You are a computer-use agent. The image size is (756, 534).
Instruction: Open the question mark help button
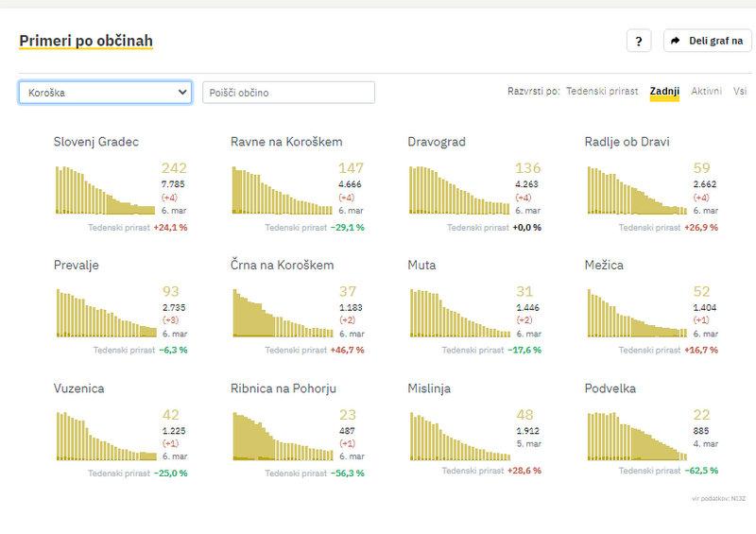639,41
